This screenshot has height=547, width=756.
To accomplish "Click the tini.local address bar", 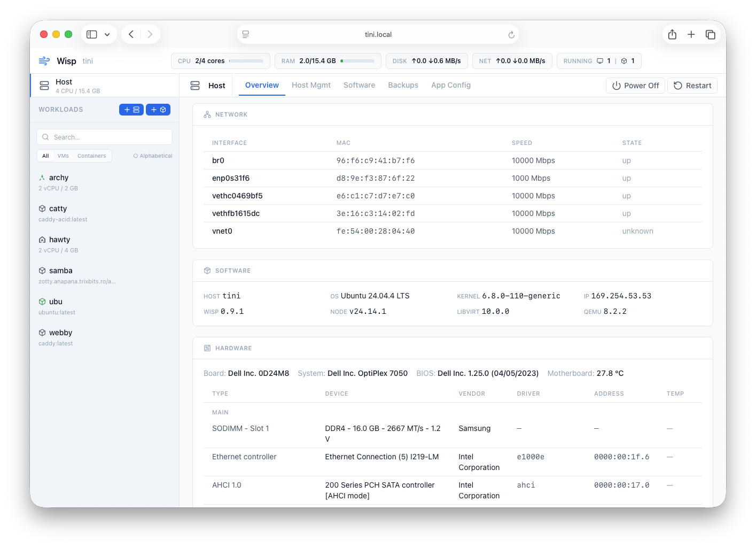I will coord(378,34).
